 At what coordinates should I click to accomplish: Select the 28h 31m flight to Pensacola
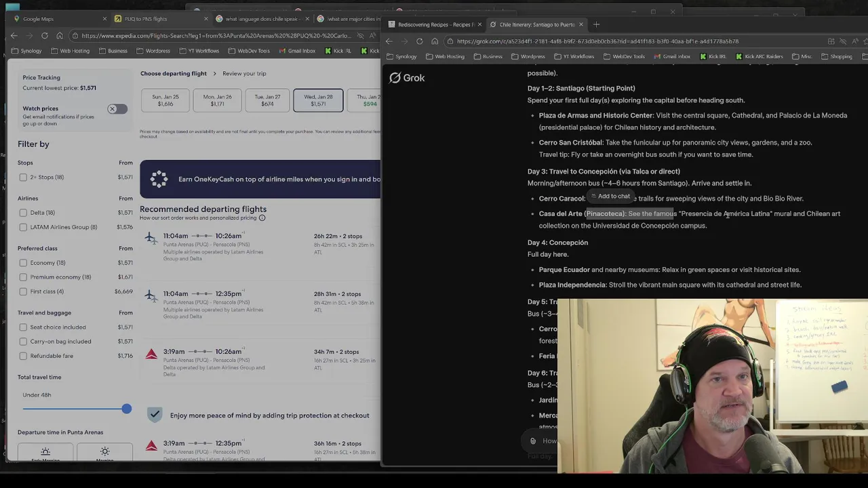tap(261, 306)
